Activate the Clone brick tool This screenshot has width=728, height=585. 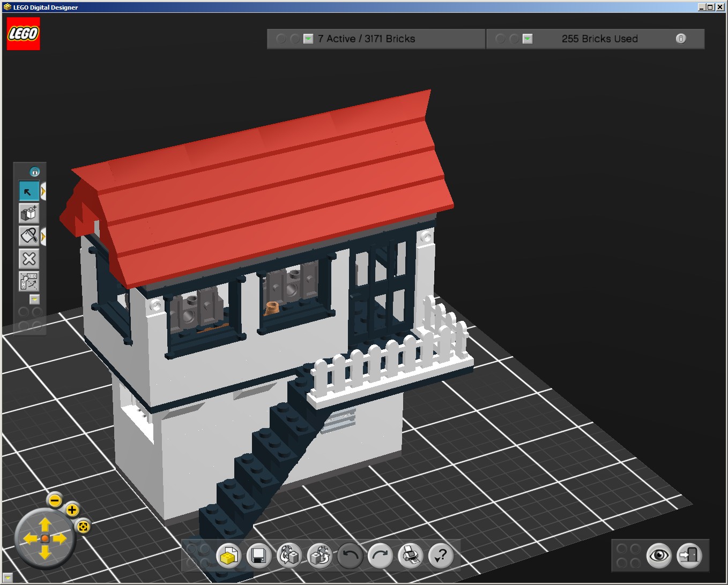[28, 213]
